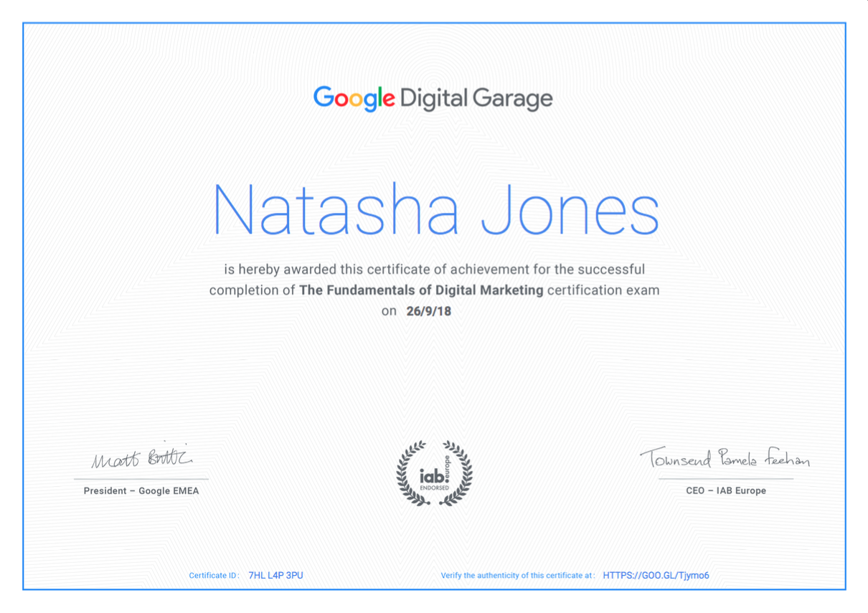Viewport: 868px width, 613px height.
Task: Select the certificate ID 7HL L4P 3PU
Action: [x=275, y=575]
